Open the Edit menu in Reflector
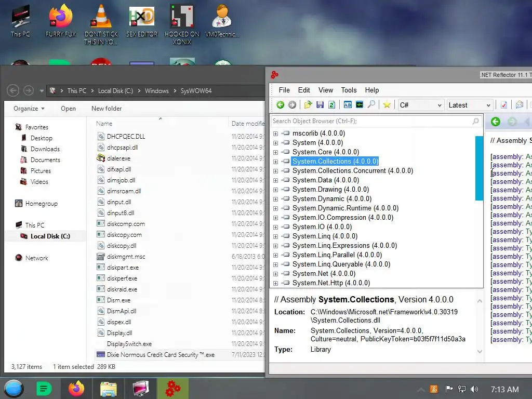The height and width of the screenshot is (399, 532). click(304, 90)
